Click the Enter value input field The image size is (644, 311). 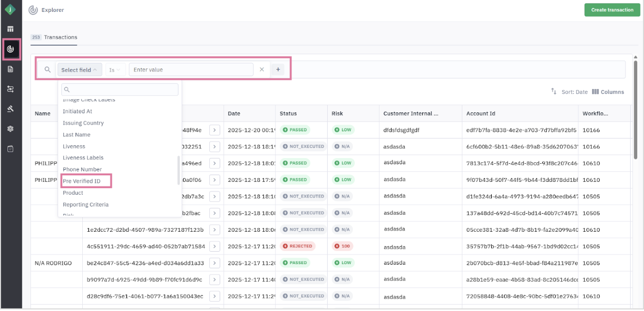pos(190,70)
